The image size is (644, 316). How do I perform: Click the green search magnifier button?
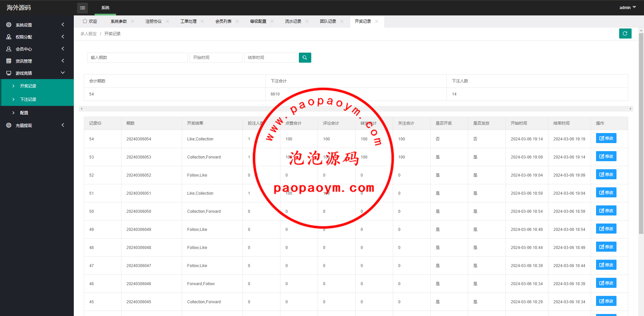coord(305,58)
